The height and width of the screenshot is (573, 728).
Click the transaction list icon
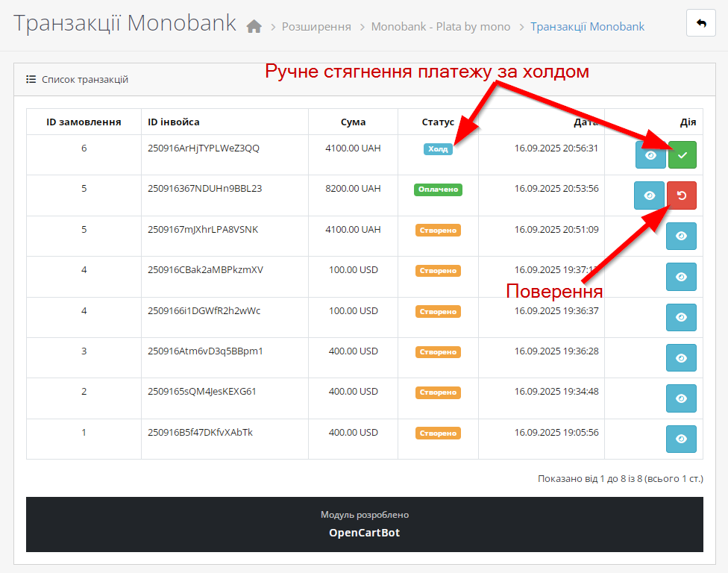click(x=31, y=79)
